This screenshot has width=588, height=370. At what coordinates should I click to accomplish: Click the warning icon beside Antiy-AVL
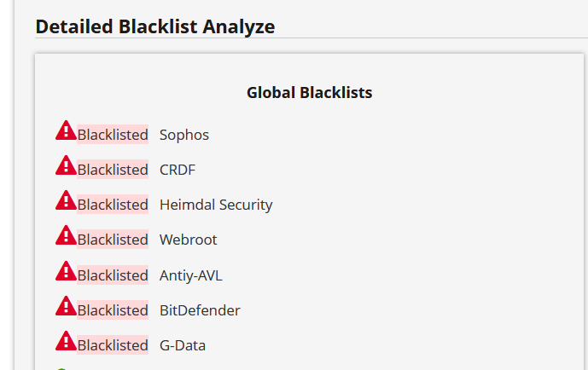(66, 271)
